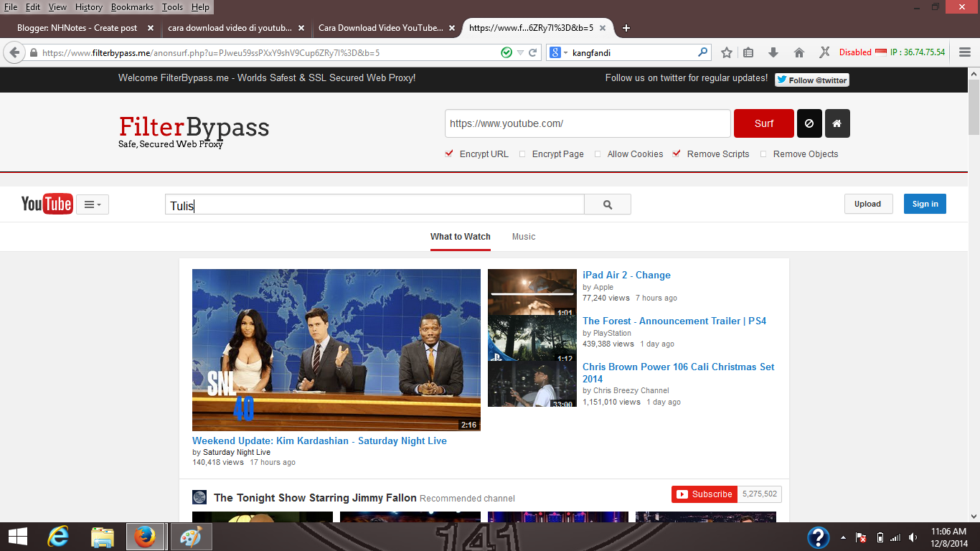The image size is (980, 551).
Task: Click the FilterBypass home icon
Action: pyautogui.click(x=837, y=123)
